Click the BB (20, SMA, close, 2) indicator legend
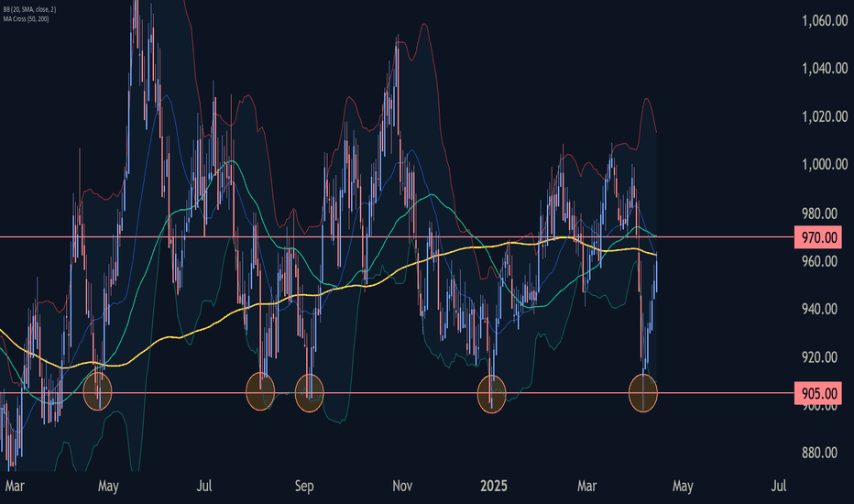 pos(29,10)
